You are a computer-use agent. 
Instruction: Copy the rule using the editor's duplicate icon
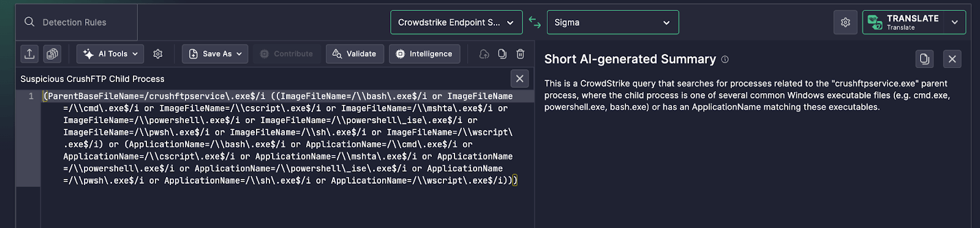click(x=502, y=54)
